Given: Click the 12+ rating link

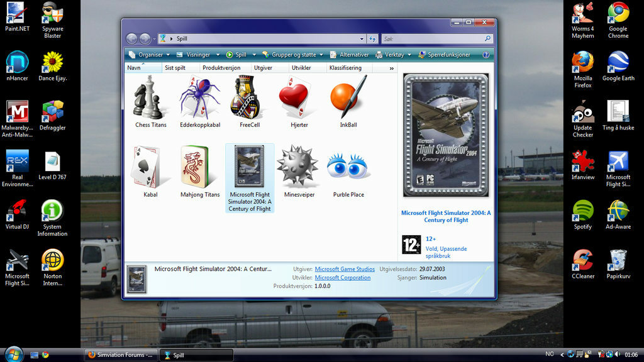Looking at the screenshot, I should pos(430,239).
